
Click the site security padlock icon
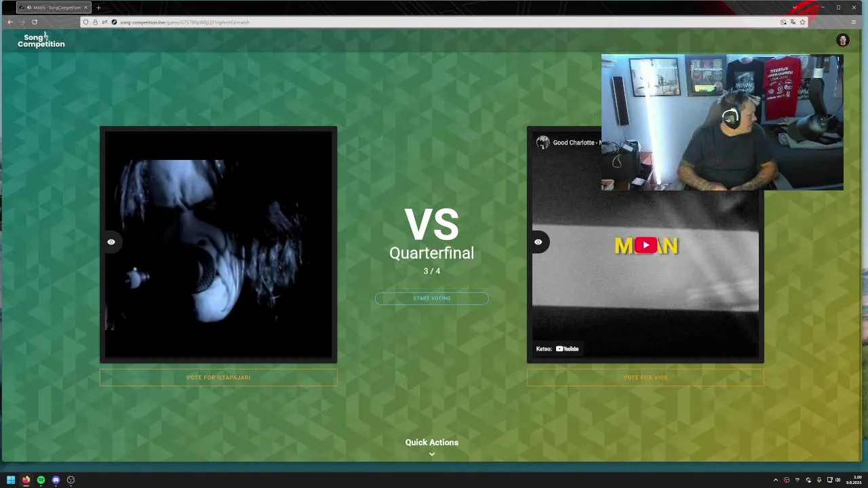pos(95,22)
